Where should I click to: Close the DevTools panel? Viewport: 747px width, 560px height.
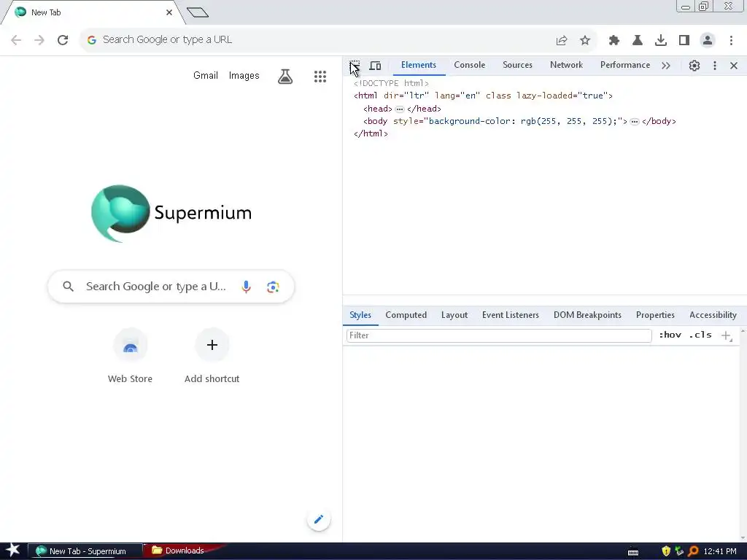734,66
